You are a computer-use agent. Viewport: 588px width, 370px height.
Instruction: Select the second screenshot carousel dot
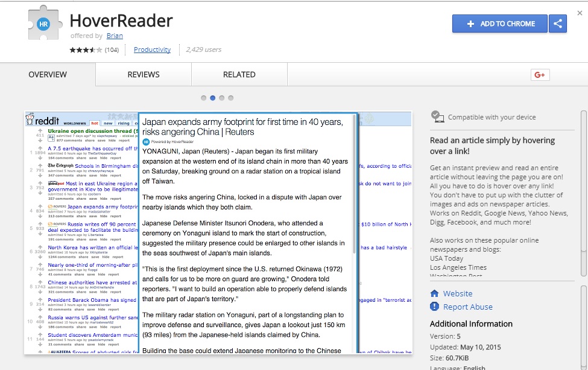click(x=213, y=98)
